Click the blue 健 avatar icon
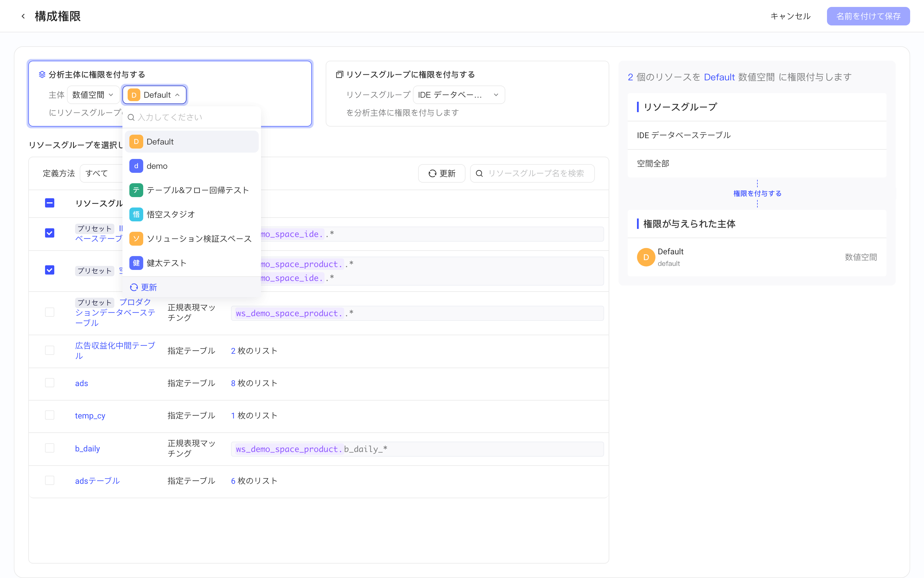 [136, 263]
